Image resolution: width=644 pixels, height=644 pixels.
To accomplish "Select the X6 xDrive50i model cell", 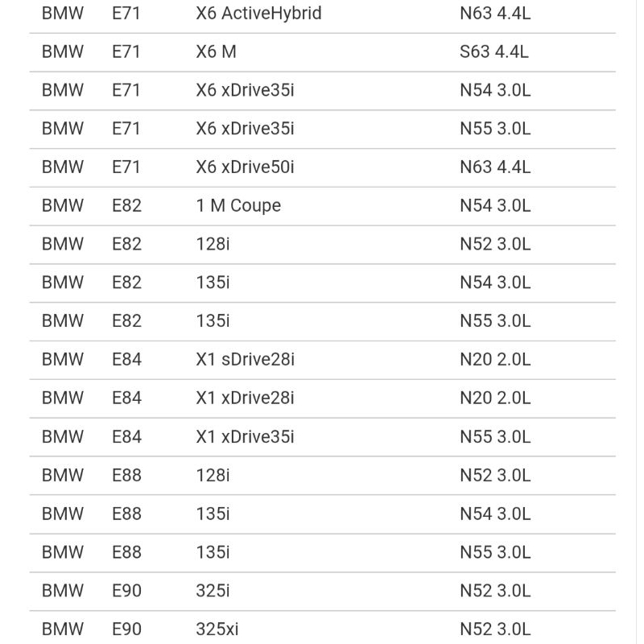I will [x=245, y=167].
